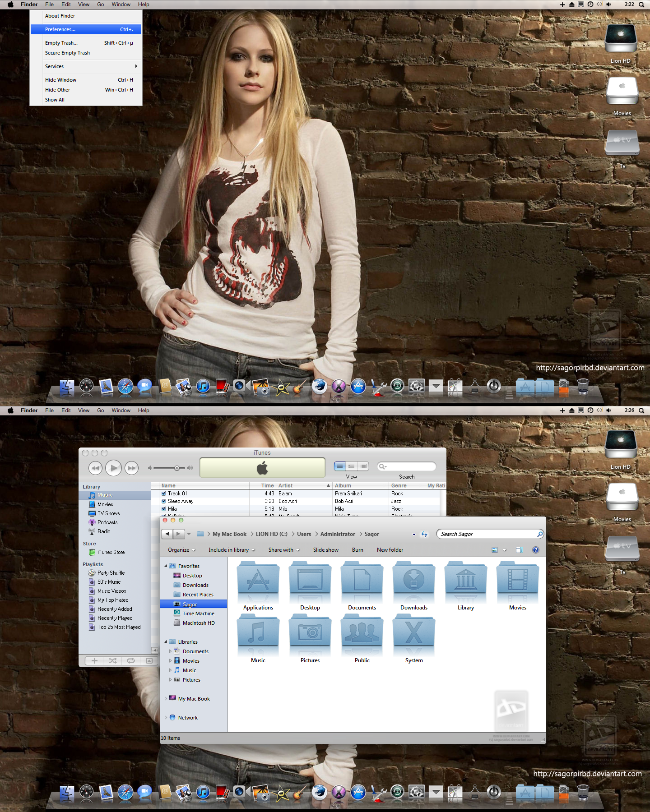Click the Explorer help question mark icon
The image size is (650, 812).
tap(536, 550)
